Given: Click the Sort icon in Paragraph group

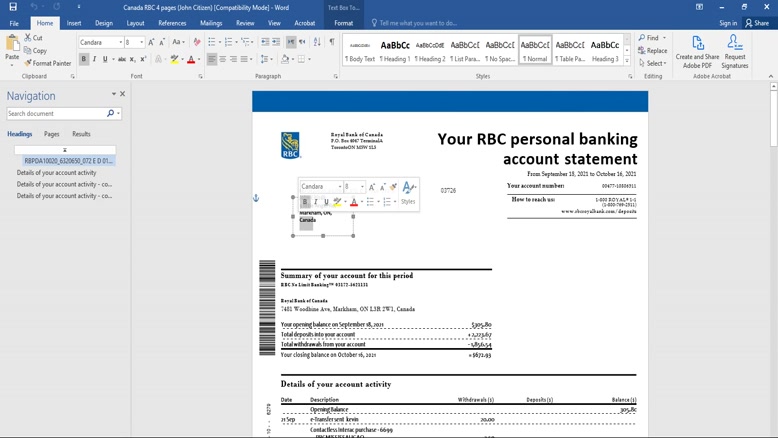Looking at the screenshot, I should point(317,42).
